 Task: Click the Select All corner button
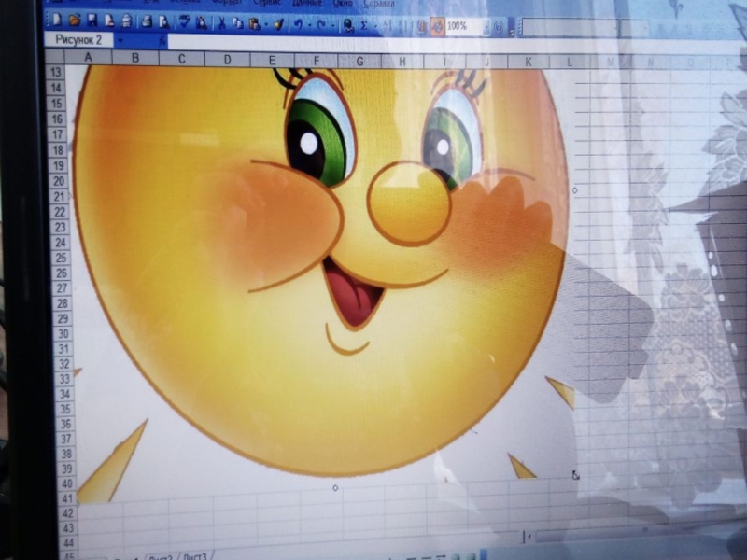pyautogui.click(x=55, y=56)
